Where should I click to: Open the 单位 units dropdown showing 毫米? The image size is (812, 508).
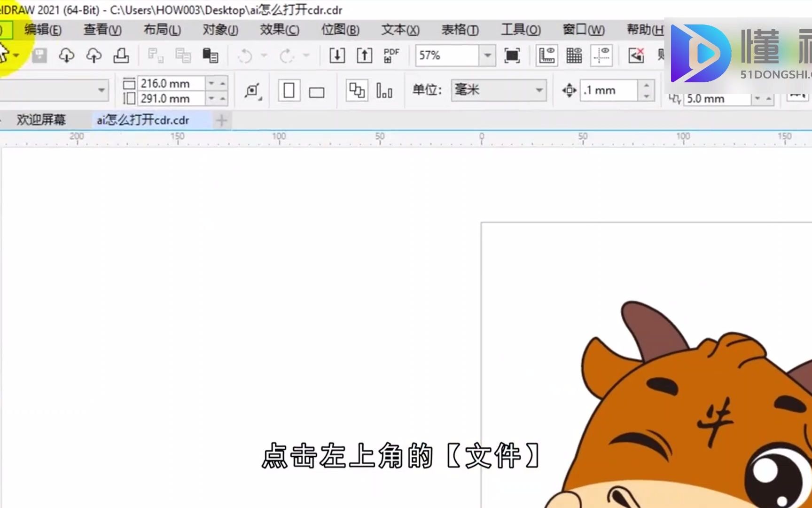499,90
